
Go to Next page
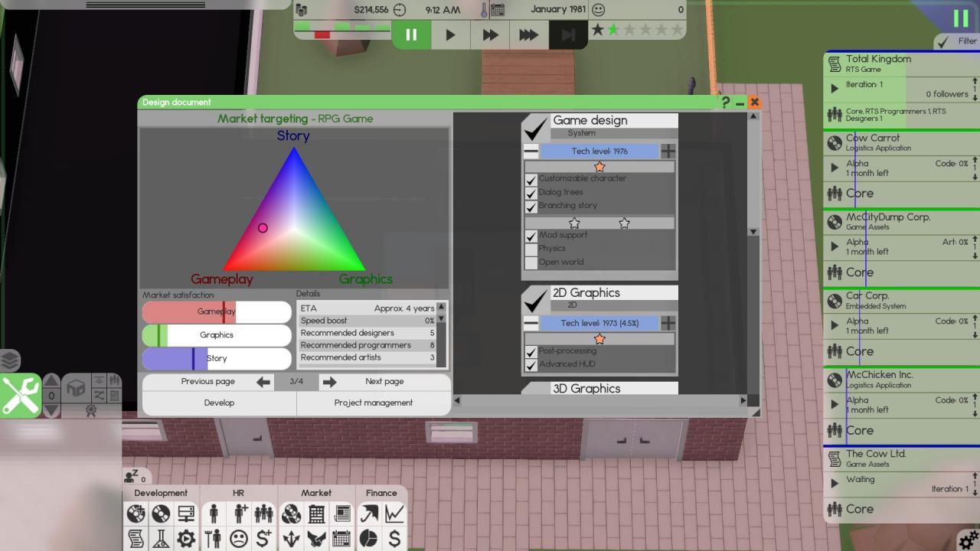[330, 382]
